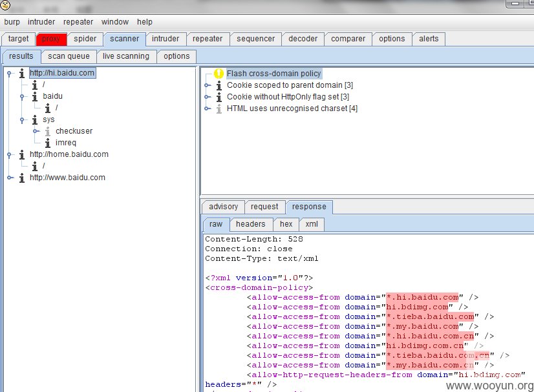534x392 pixels.
Task: Collapse the baidu folder node
Action: click(x=23, y=97)
